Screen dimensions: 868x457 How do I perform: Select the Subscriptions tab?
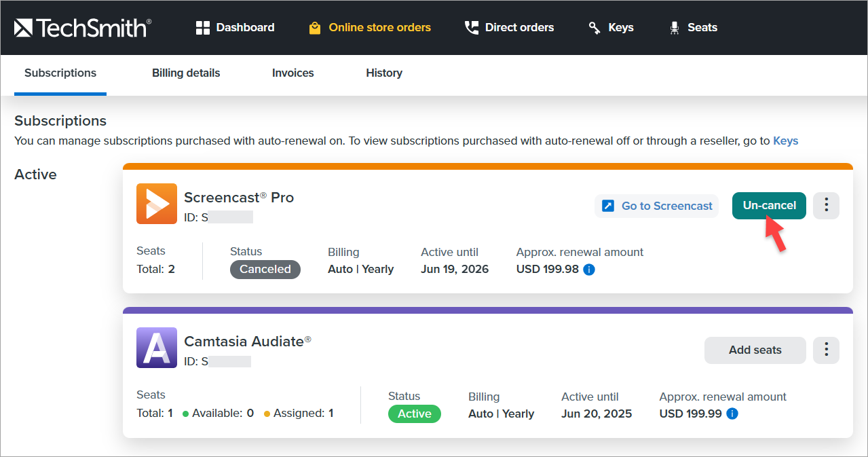click(x=60, y=73)
